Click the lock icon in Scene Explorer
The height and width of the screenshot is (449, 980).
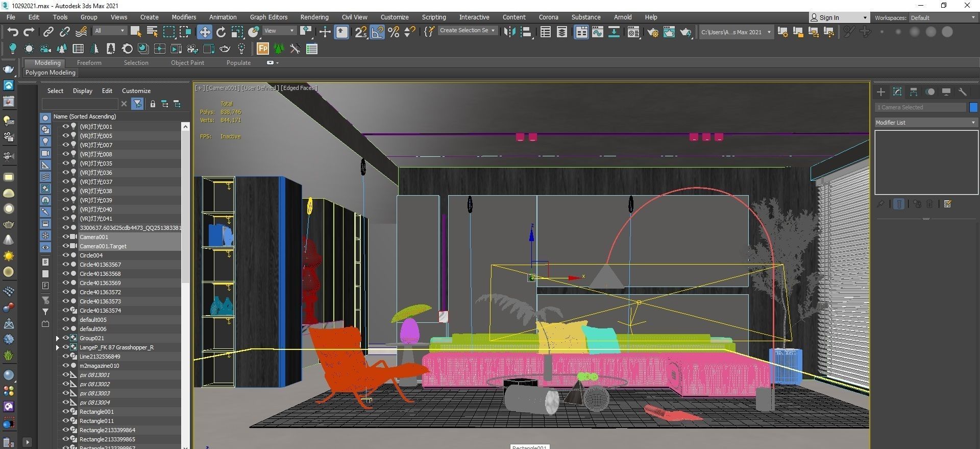point(153,104)
